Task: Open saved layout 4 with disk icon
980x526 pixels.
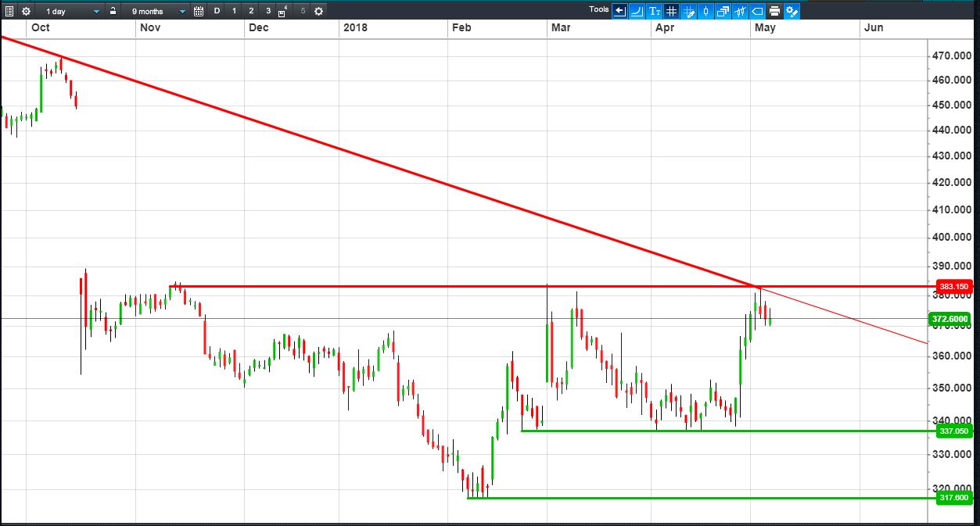Action: (x=283, y=11)
